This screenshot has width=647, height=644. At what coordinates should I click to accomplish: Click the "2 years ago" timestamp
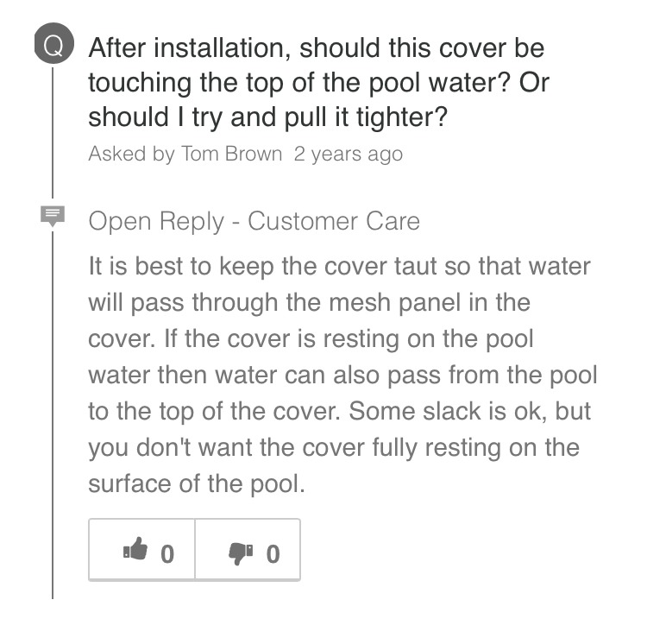click(x=349, y=155)
